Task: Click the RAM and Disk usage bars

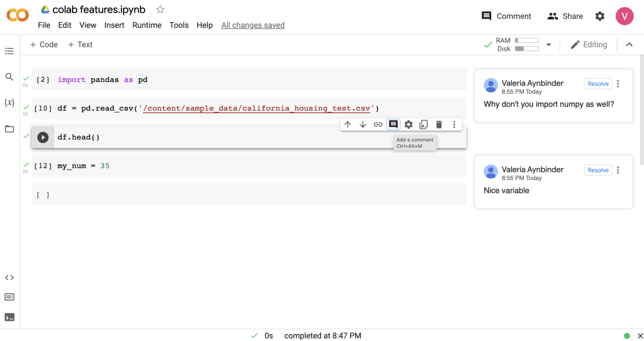Action: [x=517, y=45]
